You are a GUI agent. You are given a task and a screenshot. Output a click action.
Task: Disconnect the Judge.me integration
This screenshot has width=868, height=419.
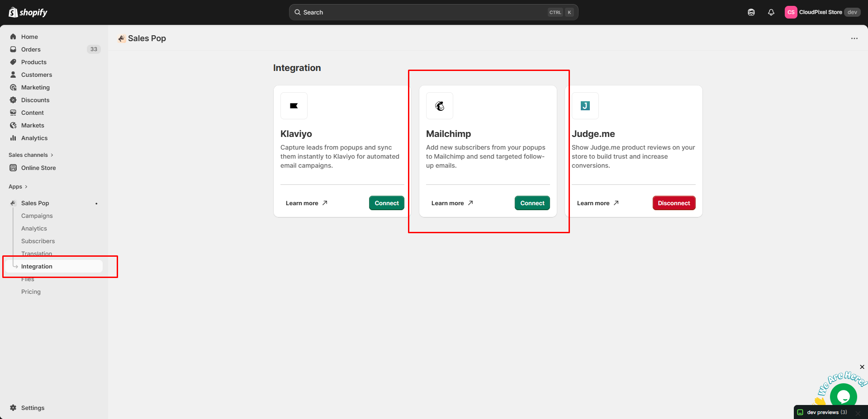click(x=674, y=203)
